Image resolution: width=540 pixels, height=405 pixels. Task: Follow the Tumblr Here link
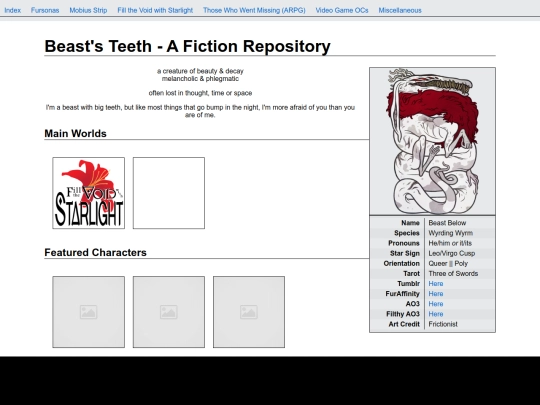(x=436, y=283)
